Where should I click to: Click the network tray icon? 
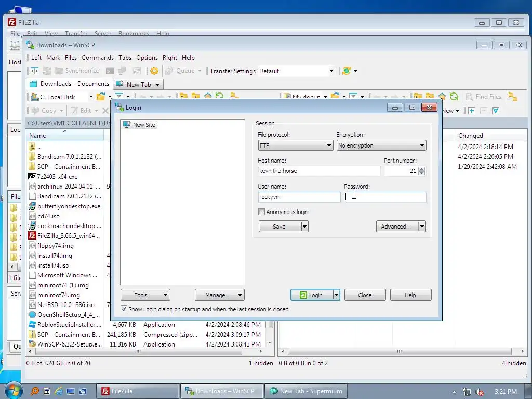click(x=467, y=392)
